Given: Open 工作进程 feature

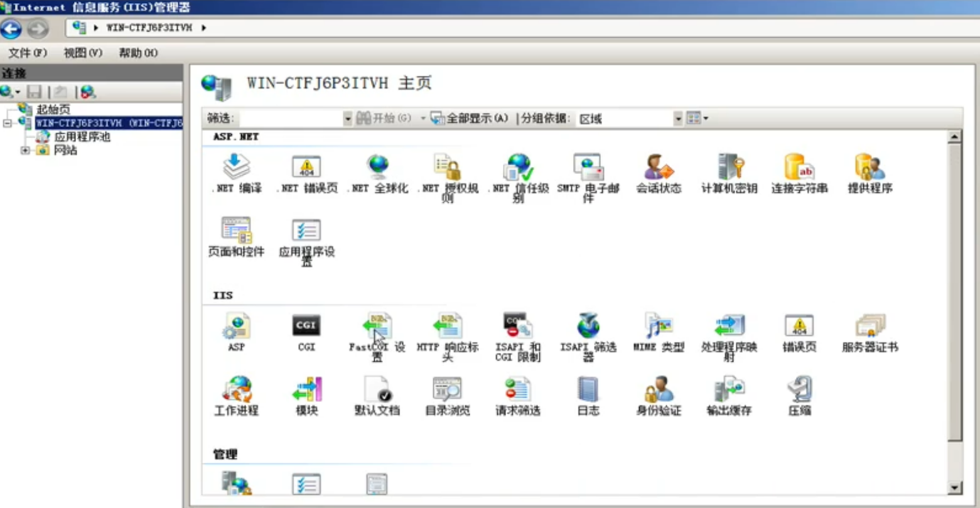Looking at the screenshot, I should click(237, 396).
